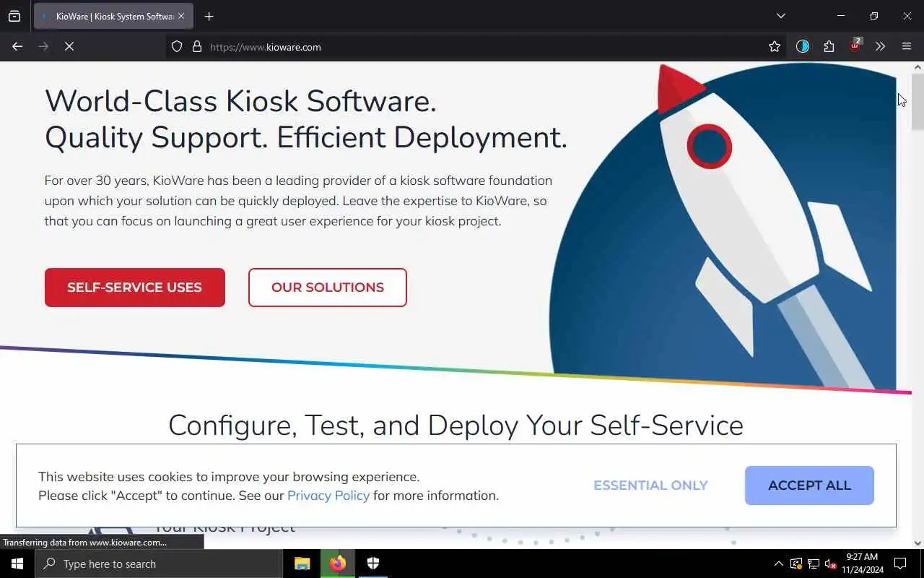924x578 pixels.
Task: Expand more tools overflow chevrons
Action: click(880, 46)
